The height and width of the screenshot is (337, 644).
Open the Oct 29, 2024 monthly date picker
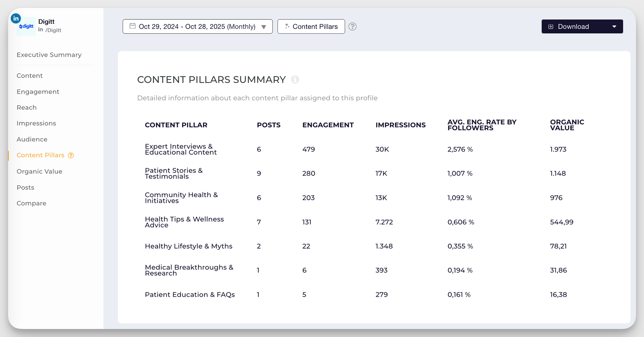[196, 26]
